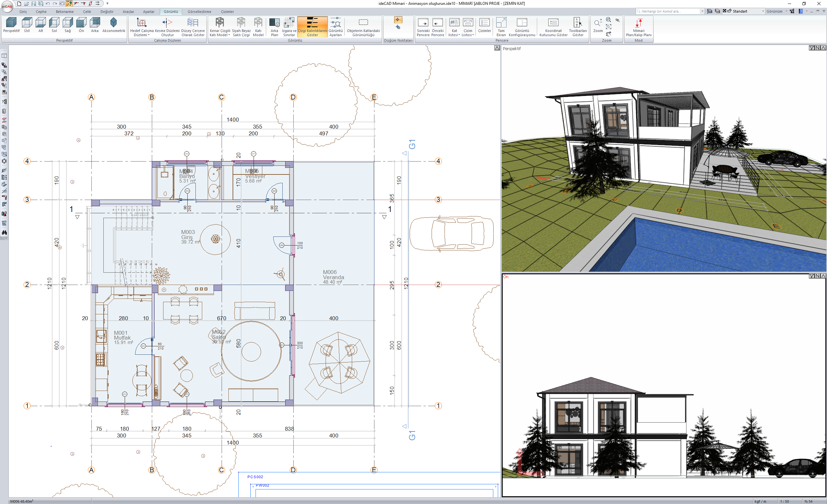The image size is (827, 504).
Task: Activate Tam Ekran full screen
Action: pyautogui.click(x=501, y=23)
